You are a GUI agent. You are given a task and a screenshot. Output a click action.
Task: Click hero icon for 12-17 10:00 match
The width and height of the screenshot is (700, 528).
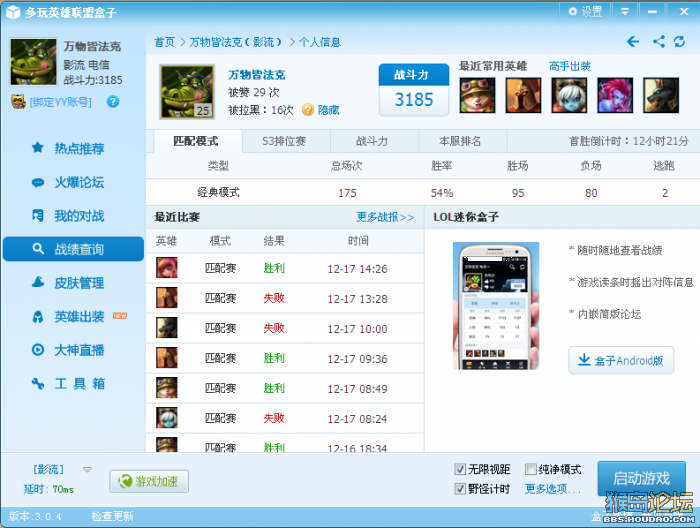click(167, 328)
